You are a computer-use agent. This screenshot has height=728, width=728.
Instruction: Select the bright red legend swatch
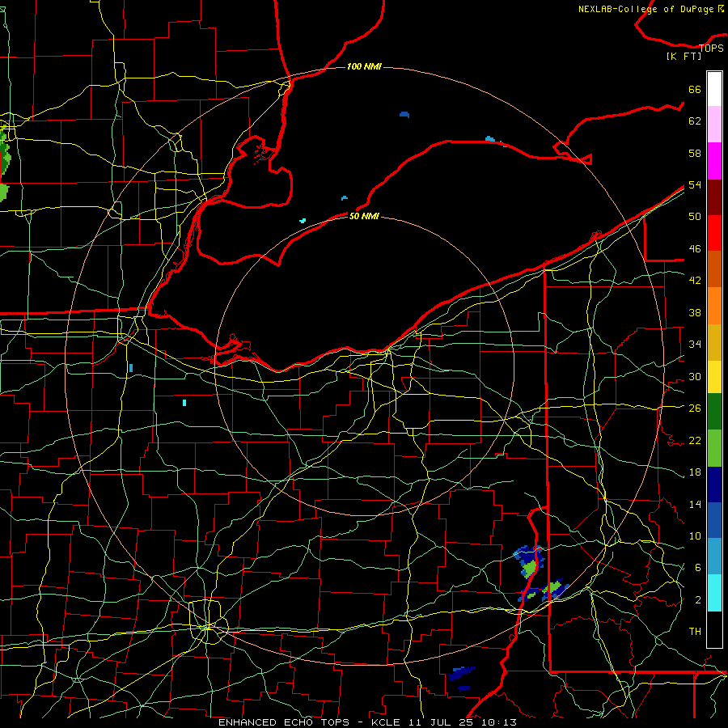pos(714,233)
